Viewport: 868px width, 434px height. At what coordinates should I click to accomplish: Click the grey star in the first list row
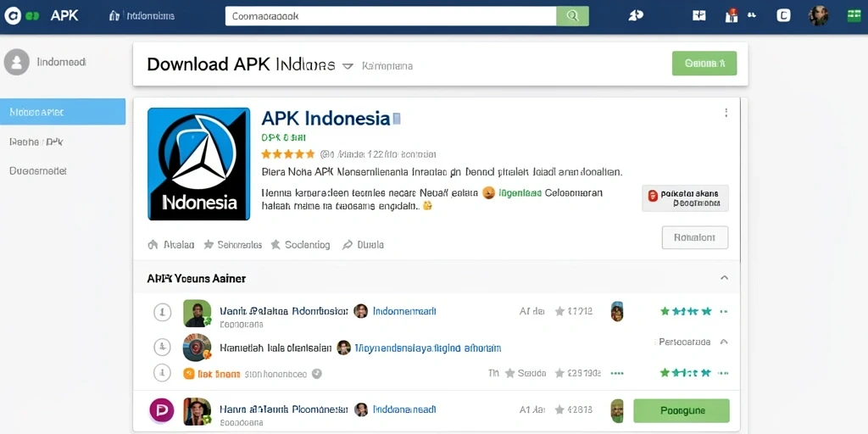559,311
